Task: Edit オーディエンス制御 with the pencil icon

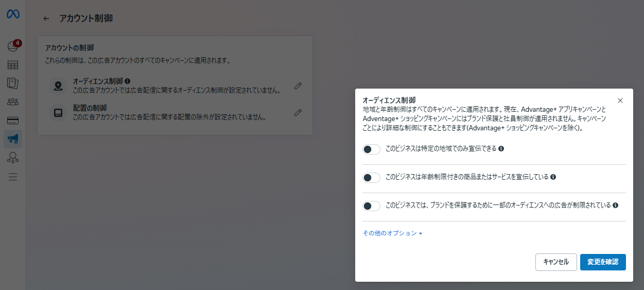Action: pyautogui.click(x=298, y=86)
